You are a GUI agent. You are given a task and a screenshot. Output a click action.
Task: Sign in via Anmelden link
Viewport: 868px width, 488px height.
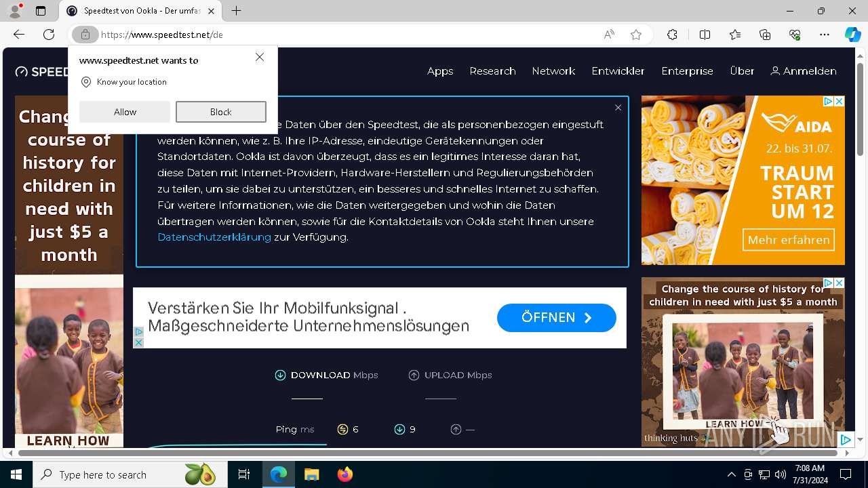(x=804, y=71)
